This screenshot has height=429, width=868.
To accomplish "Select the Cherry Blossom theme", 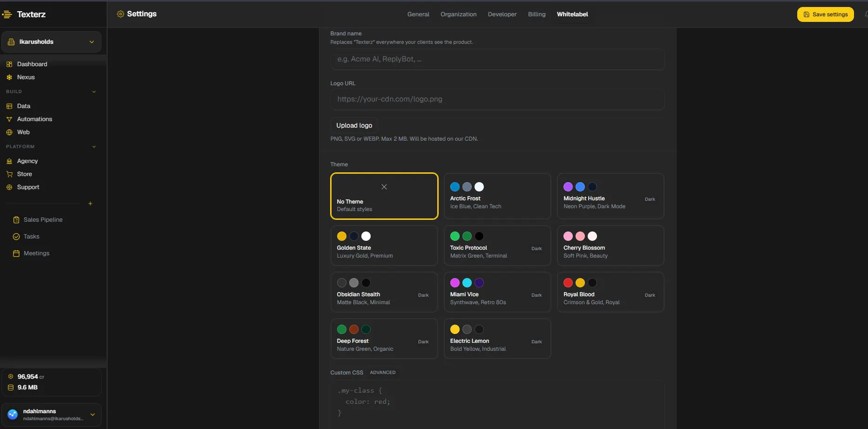I will (610, 245).
